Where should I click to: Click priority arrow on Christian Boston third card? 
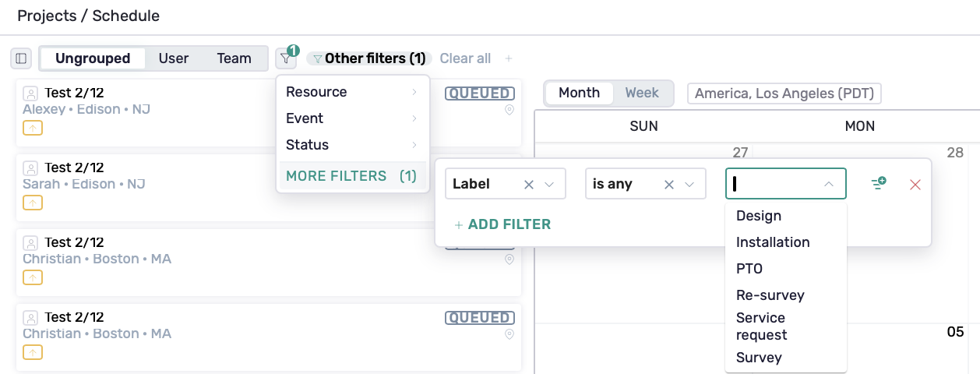tap(33, 277)
